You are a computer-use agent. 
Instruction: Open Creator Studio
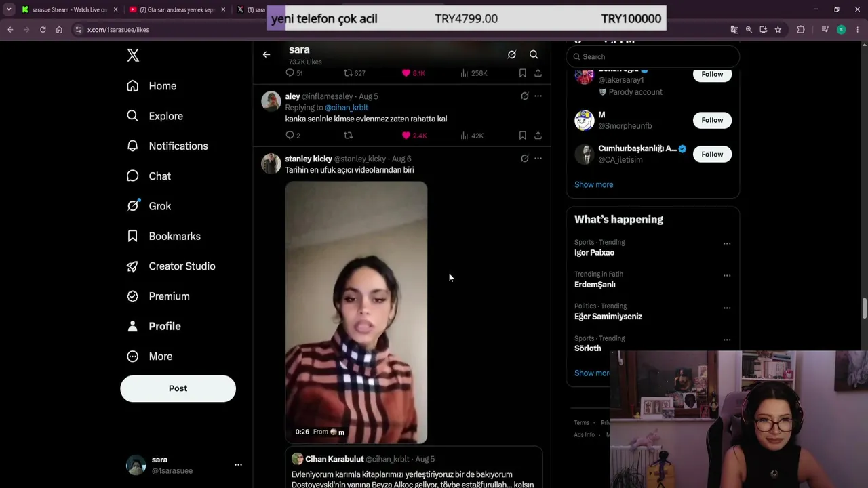171,266
